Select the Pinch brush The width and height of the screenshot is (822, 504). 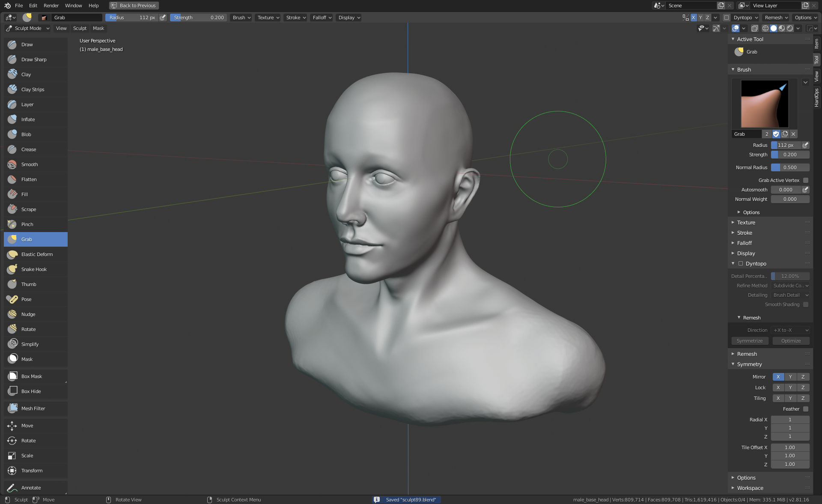click(27, 224)
